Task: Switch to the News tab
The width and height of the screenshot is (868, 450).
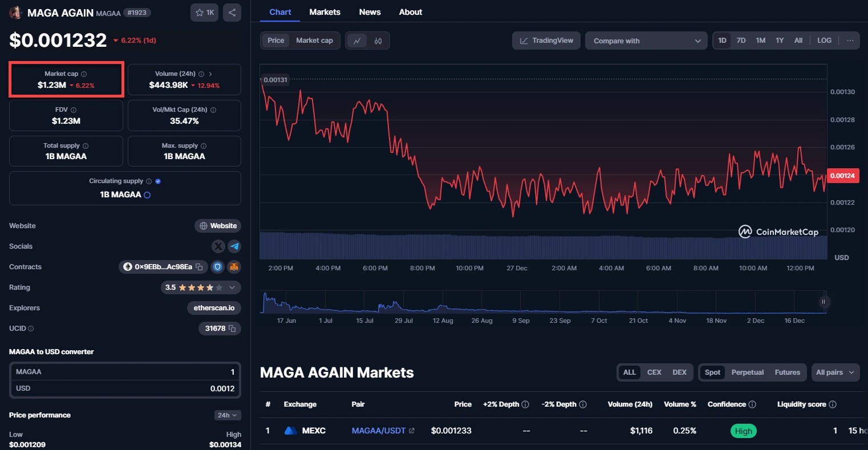Action: click(x=370, y=12)
